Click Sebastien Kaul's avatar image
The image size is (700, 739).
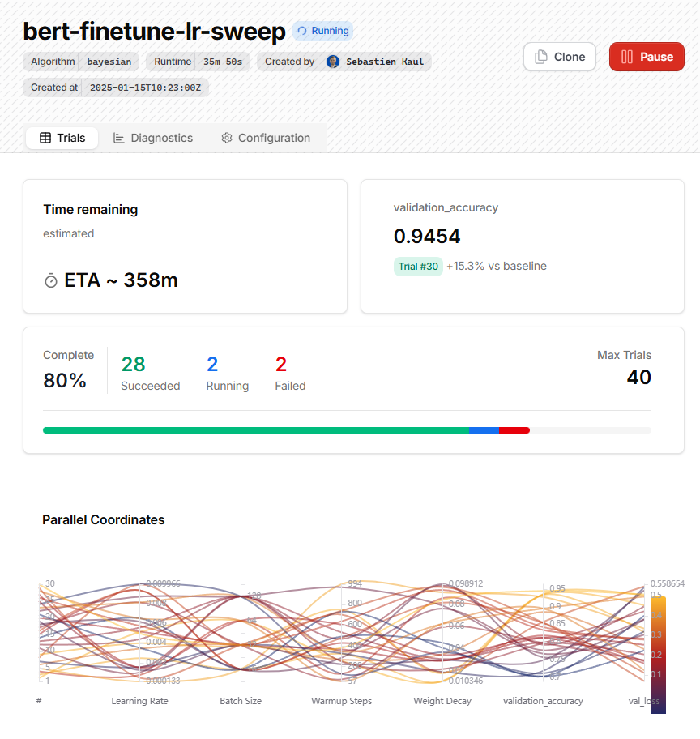(x=333, y=62)
